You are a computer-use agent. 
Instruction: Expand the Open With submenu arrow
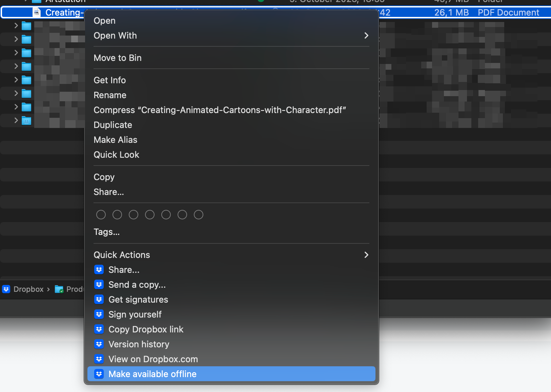click(x=366, y=36)
